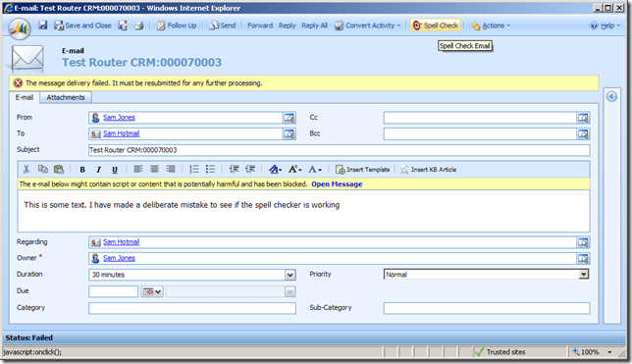
Task: Toggle underline formatting
Action: [x=115, y=170]
